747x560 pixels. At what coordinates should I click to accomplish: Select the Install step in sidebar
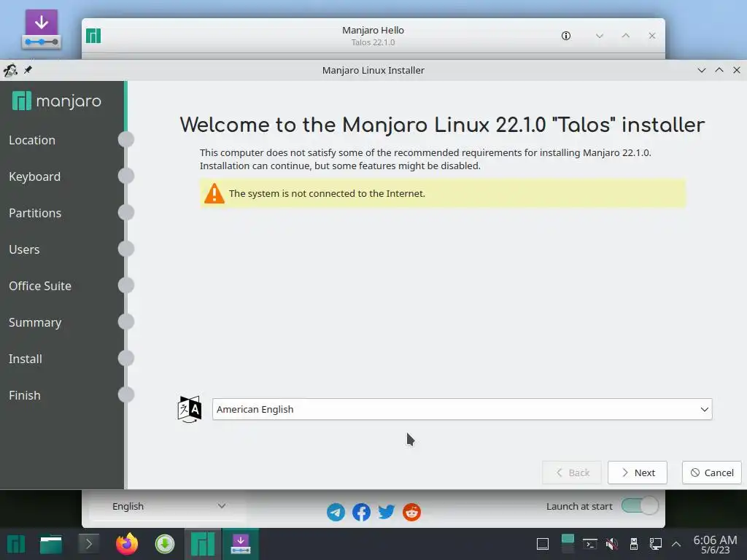pos(26,359)
